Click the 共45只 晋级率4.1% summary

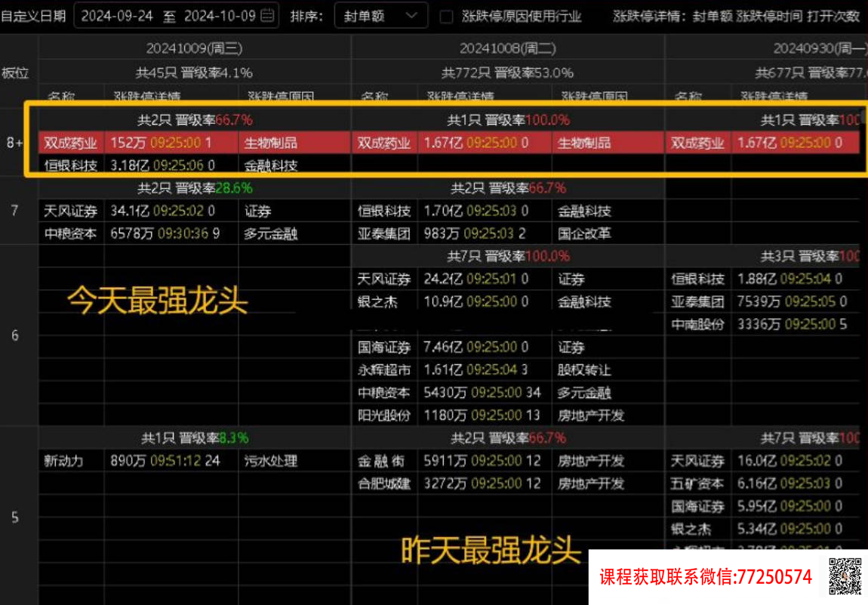tap(194, 73)
